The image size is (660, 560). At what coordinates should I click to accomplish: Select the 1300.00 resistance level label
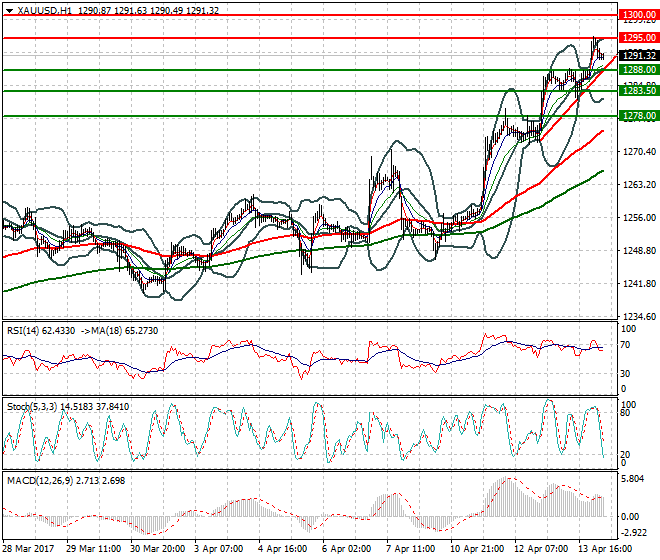[x=639, y=15]
